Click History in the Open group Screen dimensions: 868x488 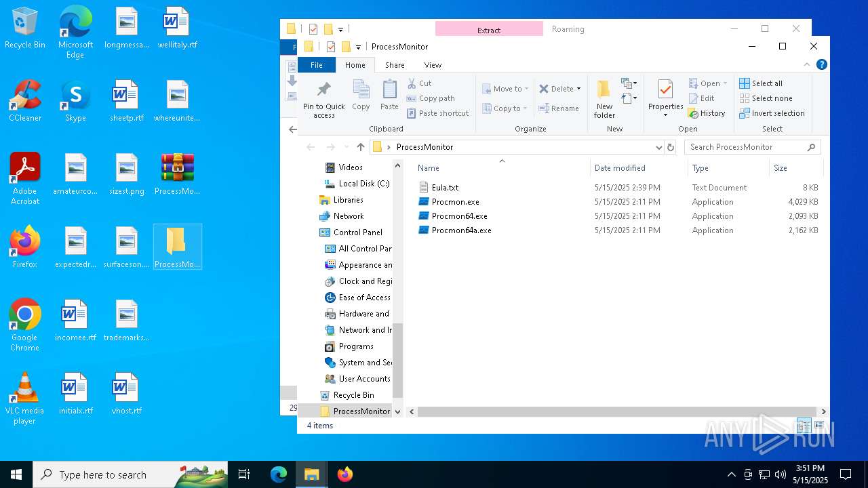[707, 113]
